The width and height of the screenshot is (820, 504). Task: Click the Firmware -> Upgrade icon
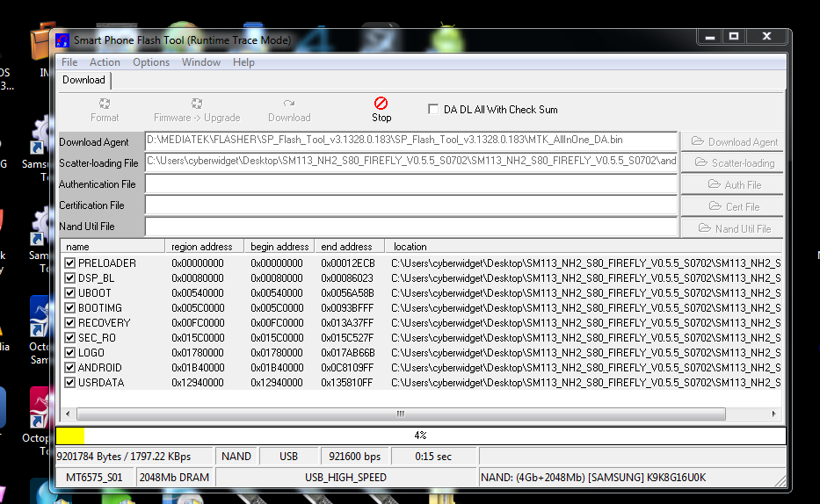[x=197, y=104]
